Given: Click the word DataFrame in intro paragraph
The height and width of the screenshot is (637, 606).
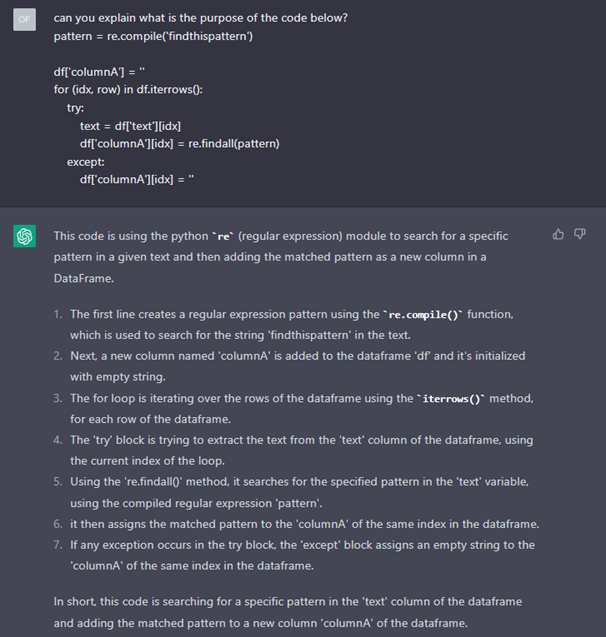Looking at the screenshot, I should tap(84, 279).
